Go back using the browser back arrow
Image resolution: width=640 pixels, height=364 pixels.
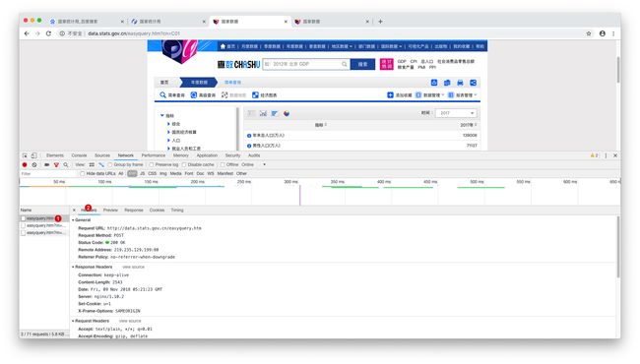[x=27, y=33]
